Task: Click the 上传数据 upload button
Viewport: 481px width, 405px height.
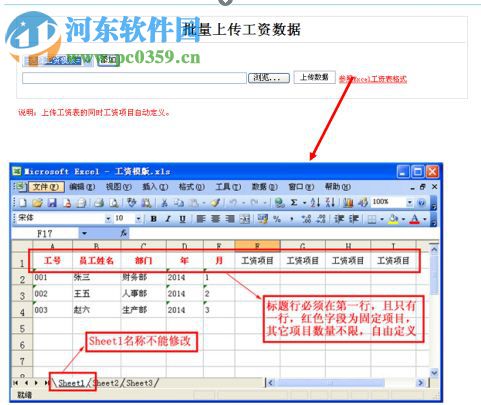Action: (314, 77)
